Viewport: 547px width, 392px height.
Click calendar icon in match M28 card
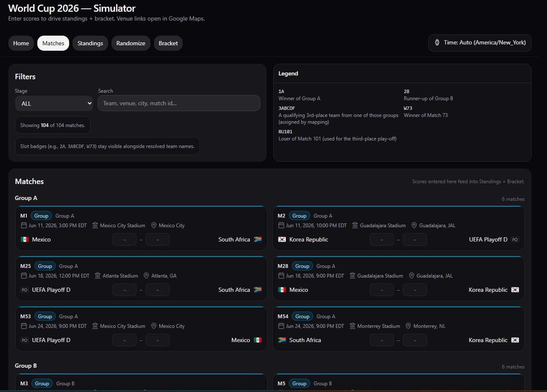click(x=281, y=276)
